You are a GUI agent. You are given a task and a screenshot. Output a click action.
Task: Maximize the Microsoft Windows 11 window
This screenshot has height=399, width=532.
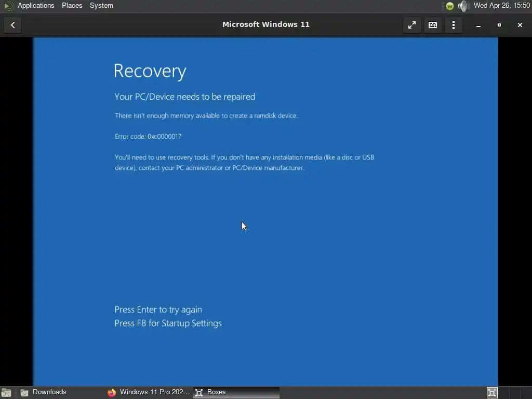(499, 25)
